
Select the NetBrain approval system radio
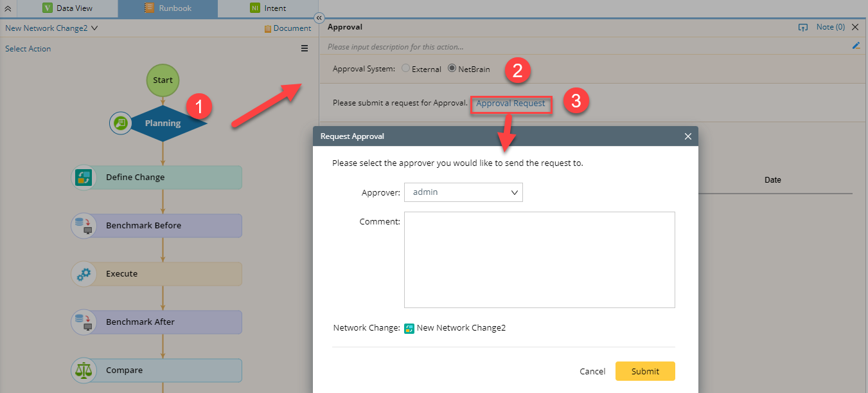click(x=452, y=69)
